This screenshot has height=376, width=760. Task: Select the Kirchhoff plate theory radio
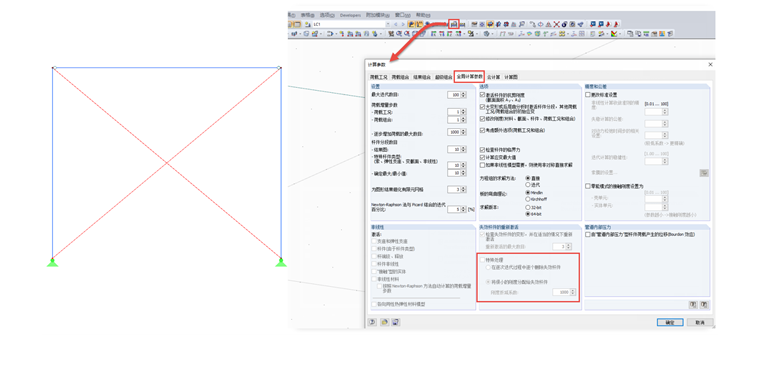[528, 199]
